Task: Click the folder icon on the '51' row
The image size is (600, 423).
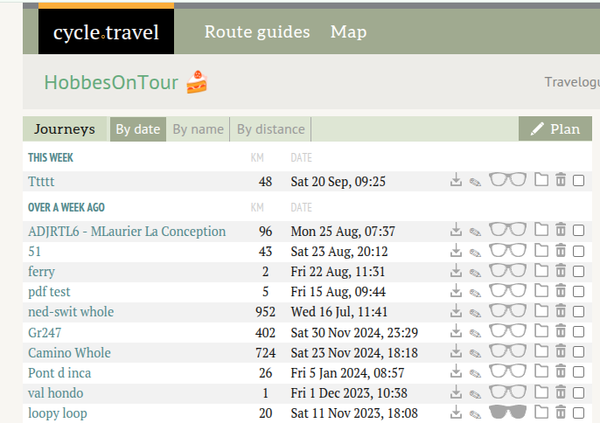Action: click(541, 251)
